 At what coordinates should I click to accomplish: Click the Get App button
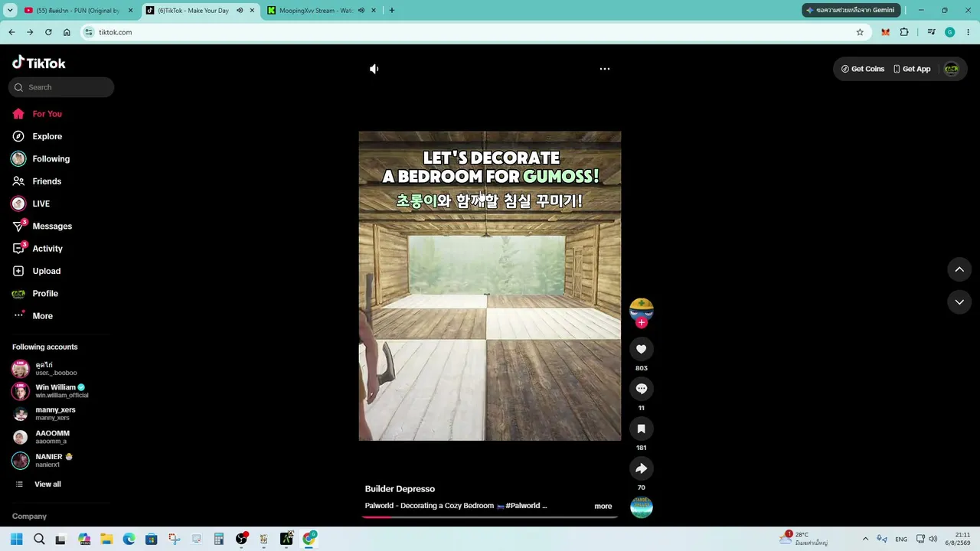pos(912,69)
